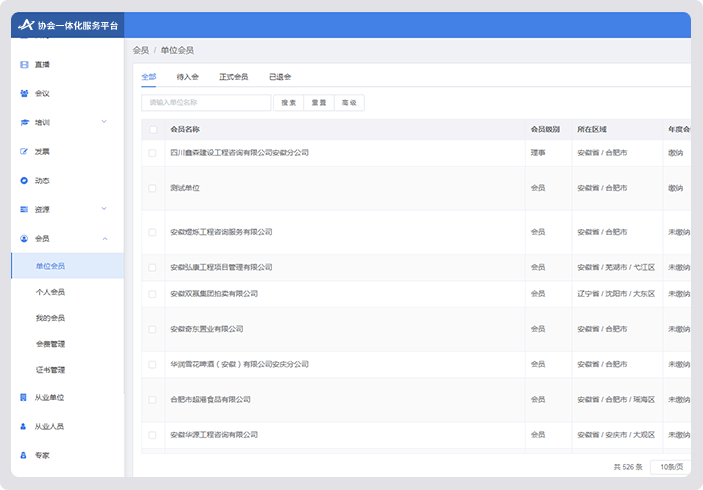Viewport: 703px width, 490px height.
Task: Open the 10条/页 page size selector
Action: click(670, 467)
